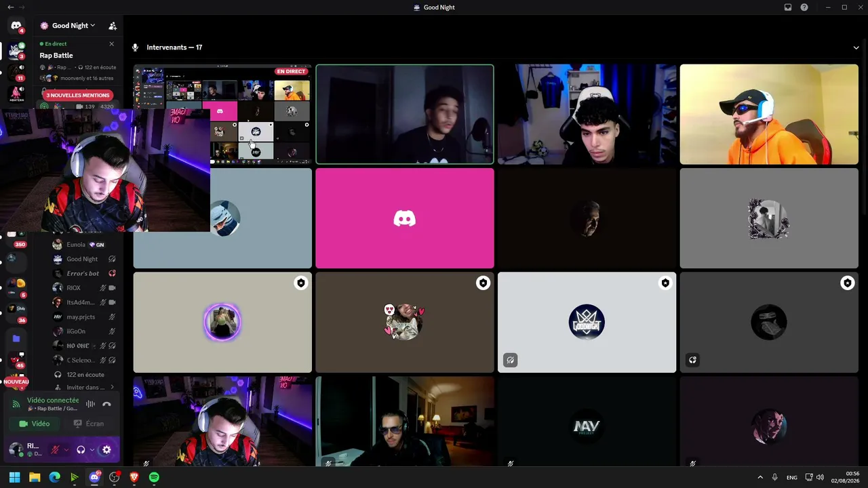
Task: Open Discord user settings gear
Action: click(106, 449)
